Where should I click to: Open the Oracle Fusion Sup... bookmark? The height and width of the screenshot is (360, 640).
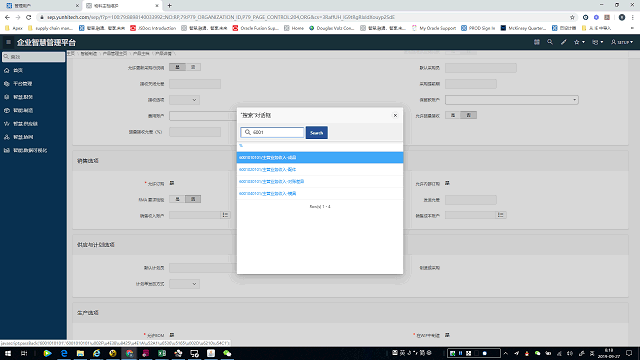256,28
